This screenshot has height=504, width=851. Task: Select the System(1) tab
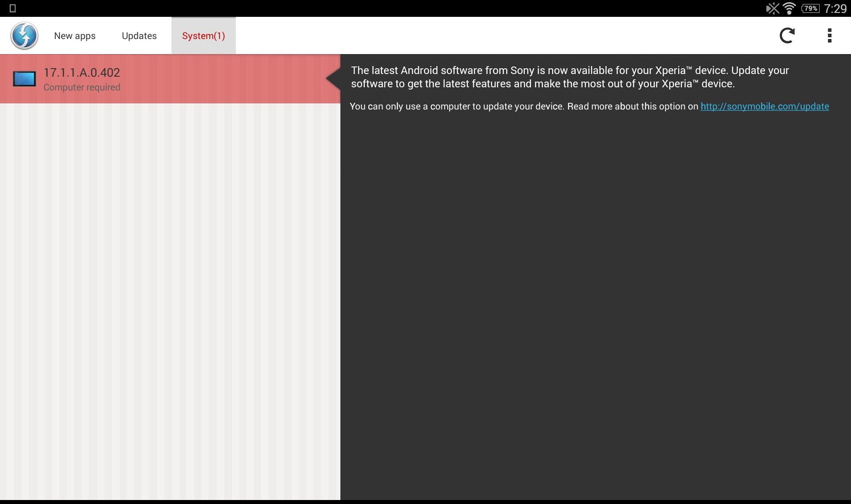[x=203, y=35]
